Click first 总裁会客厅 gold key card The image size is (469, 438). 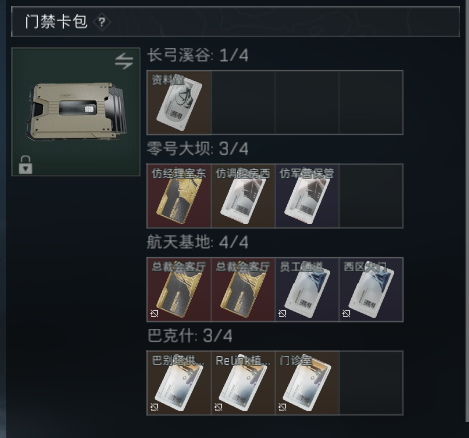[x=179, y=289]
